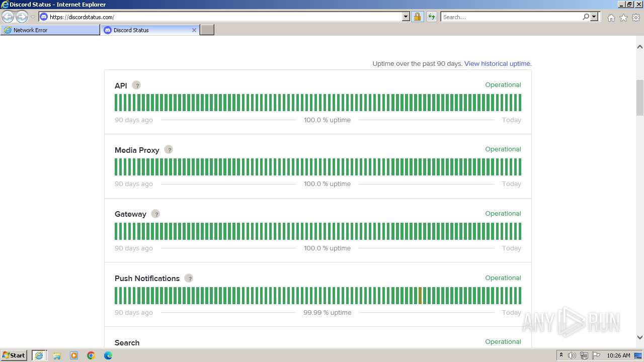Viewport: 644px width, 362px height.
Task: Launch Windows Media Player from taskbar
Action: [x=74, y=355]
